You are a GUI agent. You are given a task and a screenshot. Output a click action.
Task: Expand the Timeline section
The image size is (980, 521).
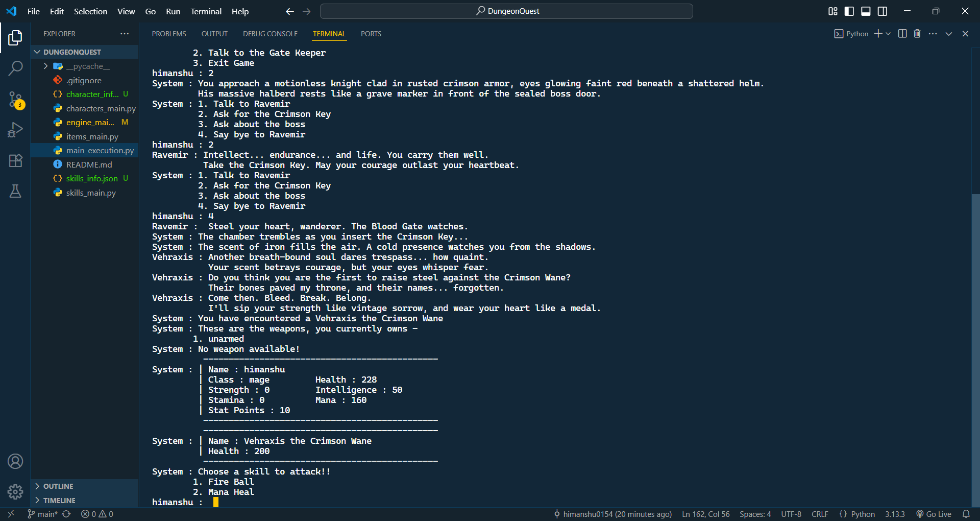point(85,501)
